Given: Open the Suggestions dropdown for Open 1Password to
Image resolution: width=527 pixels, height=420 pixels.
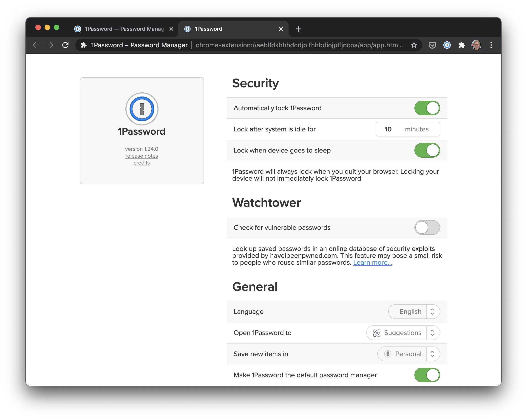Looking at the screenshot, I should 403,333.
